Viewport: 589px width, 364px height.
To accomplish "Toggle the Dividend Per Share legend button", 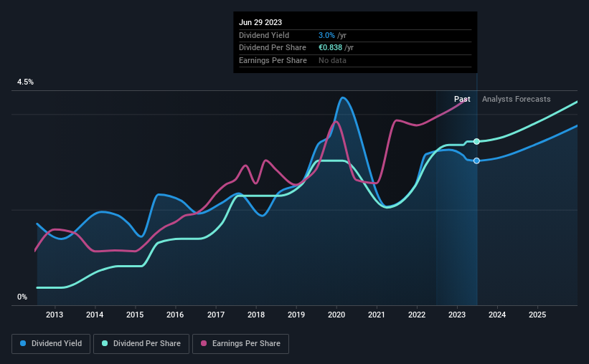I will point(141,344).
